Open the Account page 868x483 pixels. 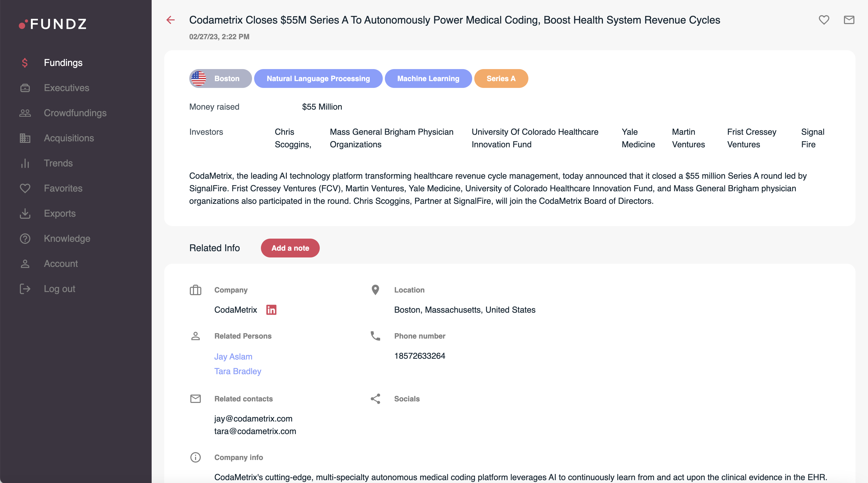pyautogui.click(x=61, y=264)
